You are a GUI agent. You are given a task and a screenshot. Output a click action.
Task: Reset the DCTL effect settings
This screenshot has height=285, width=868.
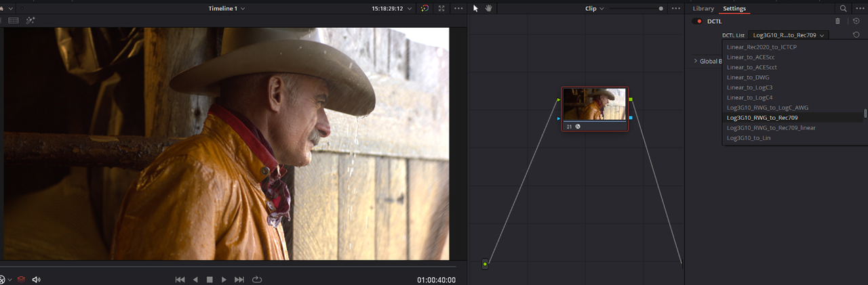coord(856,21)
